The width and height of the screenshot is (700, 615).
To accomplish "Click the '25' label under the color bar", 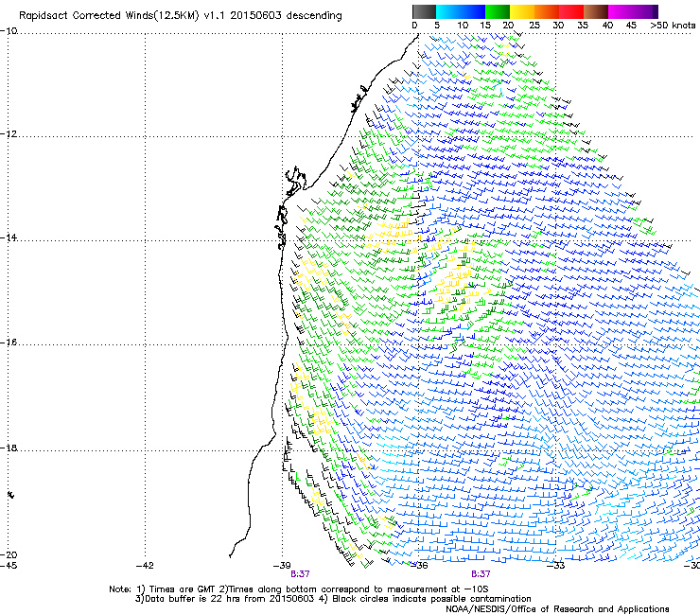I will (534, 26).
